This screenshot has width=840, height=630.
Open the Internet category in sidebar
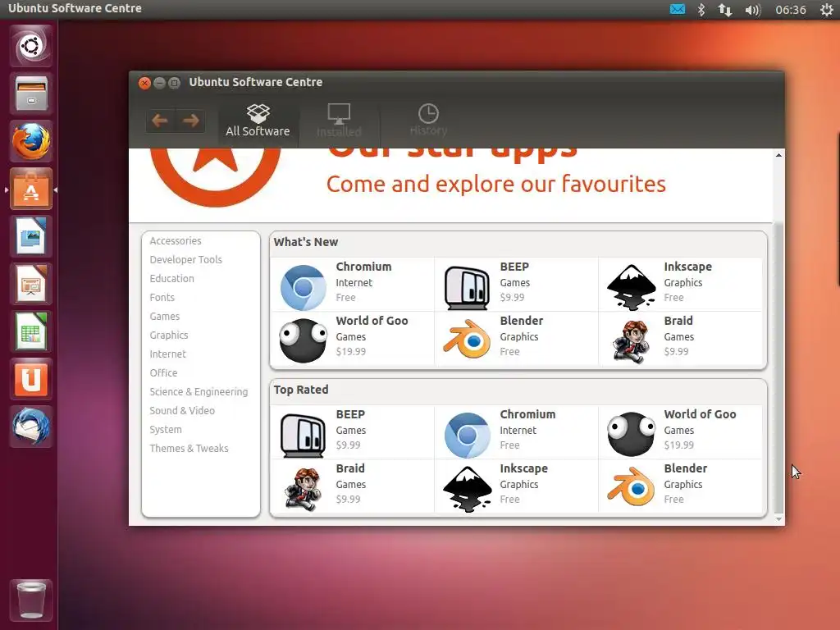pyautogui.click(x=167, y=354)
